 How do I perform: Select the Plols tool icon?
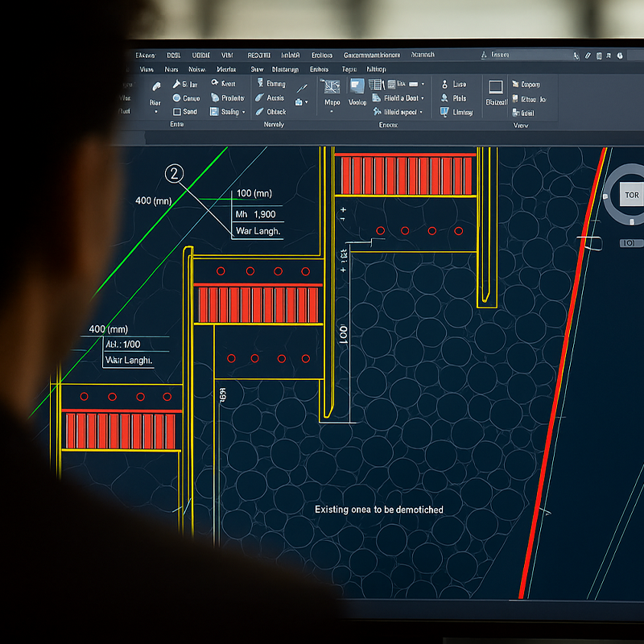click(x=444, y=98)
